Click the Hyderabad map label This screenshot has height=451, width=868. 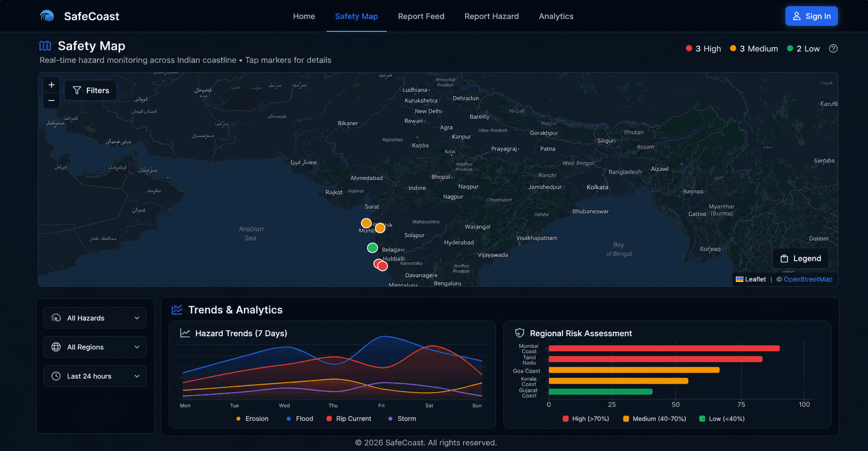(x=459, y=242)
